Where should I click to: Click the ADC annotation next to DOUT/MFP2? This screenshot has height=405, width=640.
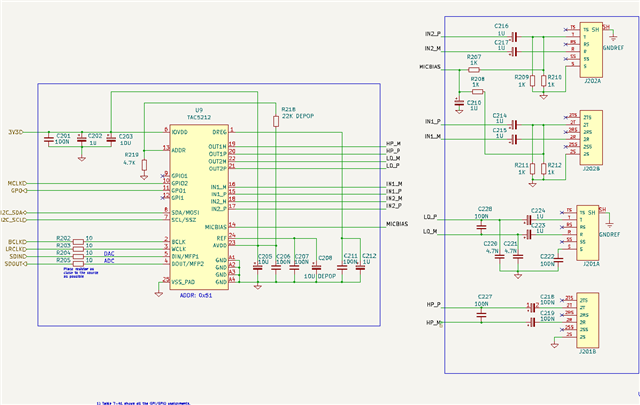109,261
